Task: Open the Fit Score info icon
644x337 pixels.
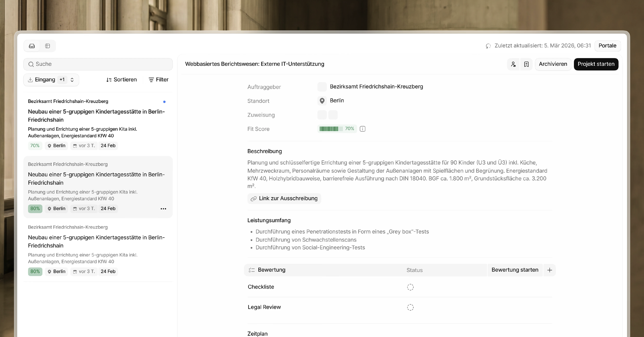Action: tap(362, 129)
